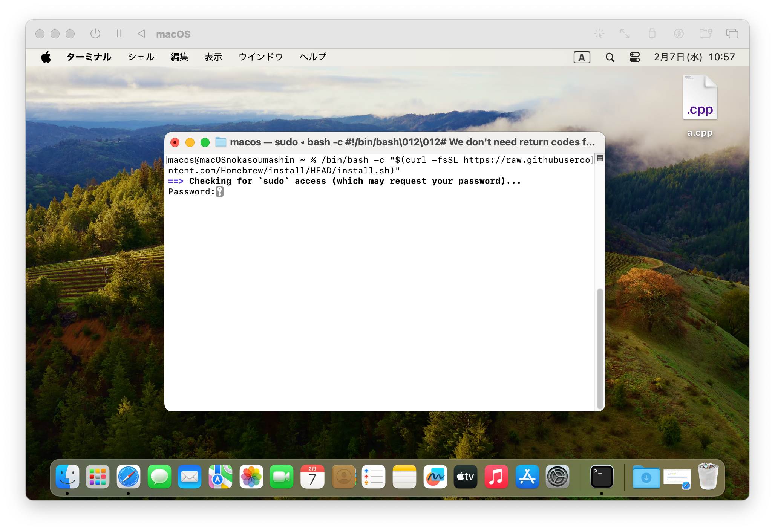Open Control Center toggle icon

coord(635,57)
